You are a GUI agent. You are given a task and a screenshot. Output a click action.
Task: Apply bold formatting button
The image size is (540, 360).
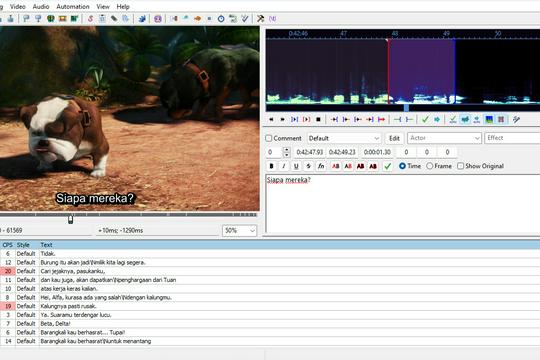271,166
